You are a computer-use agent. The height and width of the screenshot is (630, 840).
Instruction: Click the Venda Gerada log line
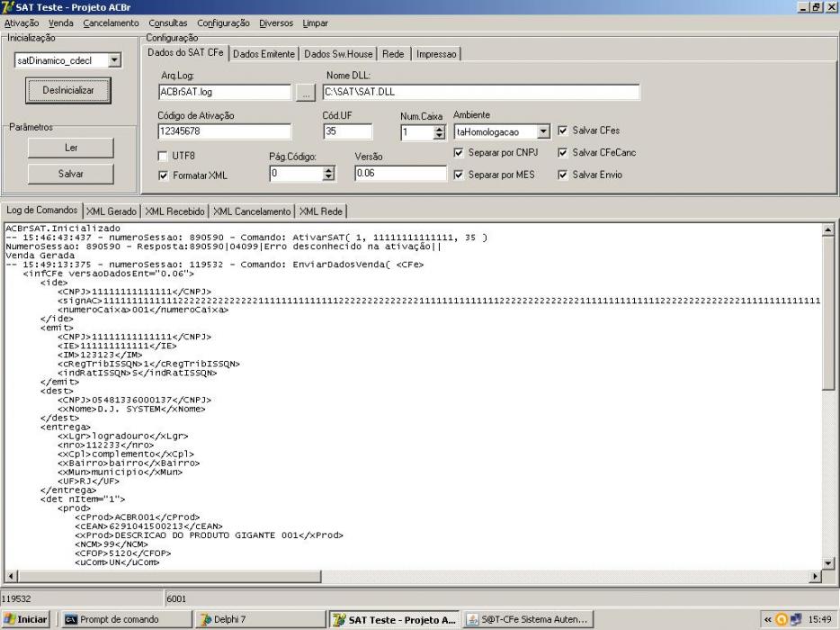click(x=40, y=256)
